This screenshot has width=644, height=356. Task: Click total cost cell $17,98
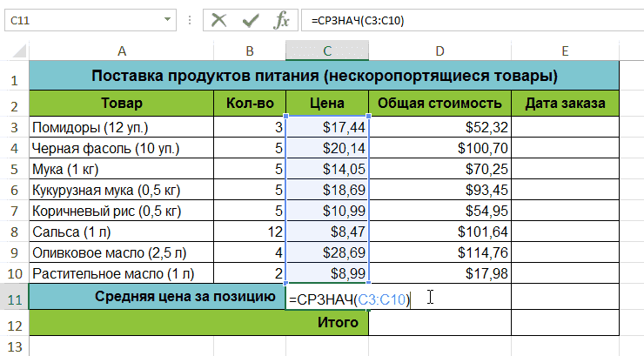point(439,274)
